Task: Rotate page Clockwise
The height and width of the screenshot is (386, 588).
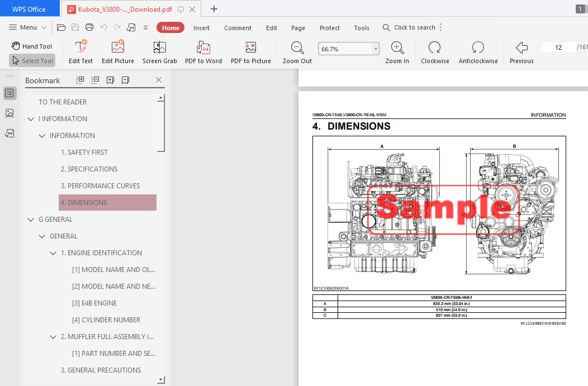Action: [x=435, y=52]
